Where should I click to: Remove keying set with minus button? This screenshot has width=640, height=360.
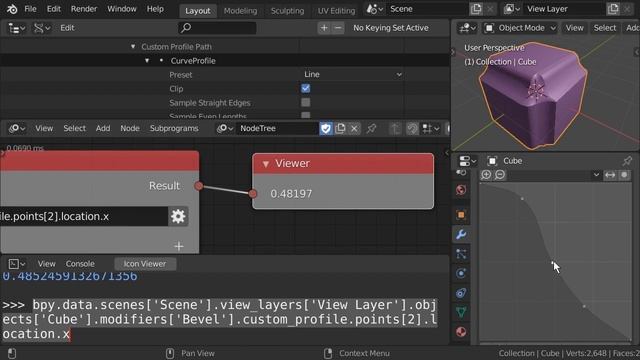click(338, 28)
